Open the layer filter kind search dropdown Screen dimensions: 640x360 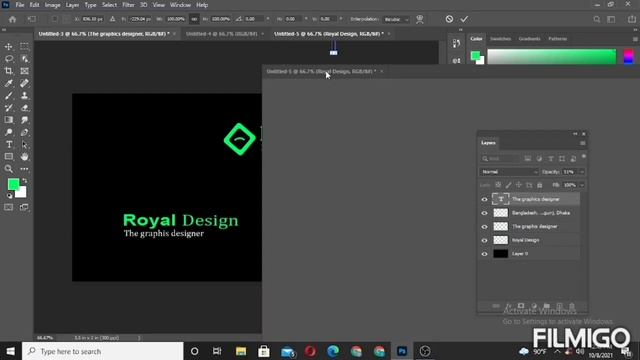coord(500,158)
